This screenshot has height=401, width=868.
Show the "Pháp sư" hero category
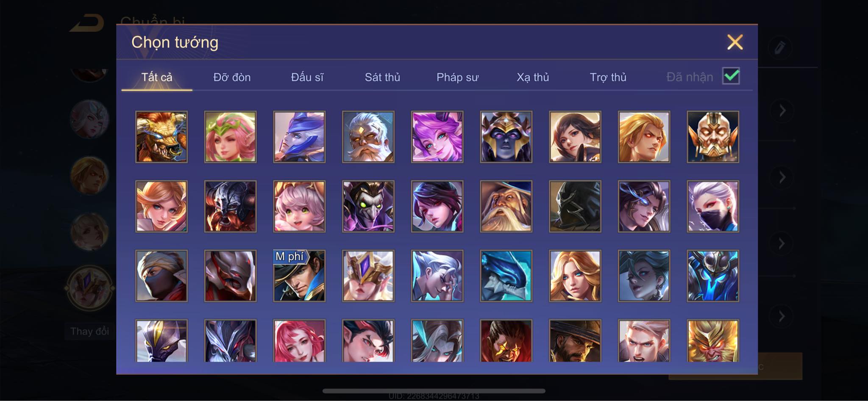tap(457, 77)
